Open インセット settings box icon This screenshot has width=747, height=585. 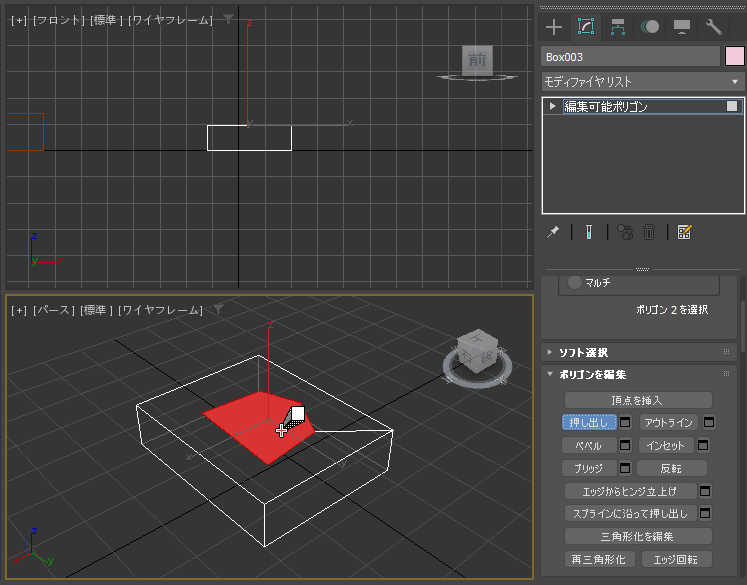(x=703, y=445)
